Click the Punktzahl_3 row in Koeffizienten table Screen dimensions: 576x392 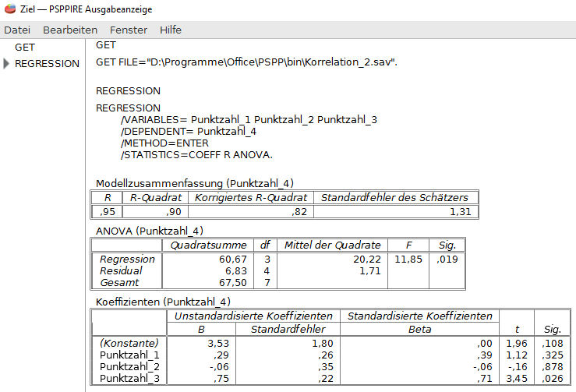(x=129, y=379)
